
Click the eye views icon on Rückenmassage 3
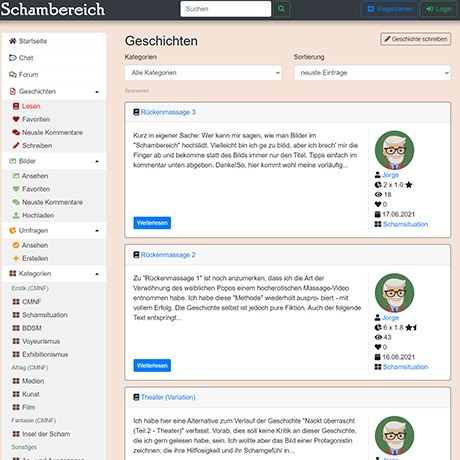point(378,194)
